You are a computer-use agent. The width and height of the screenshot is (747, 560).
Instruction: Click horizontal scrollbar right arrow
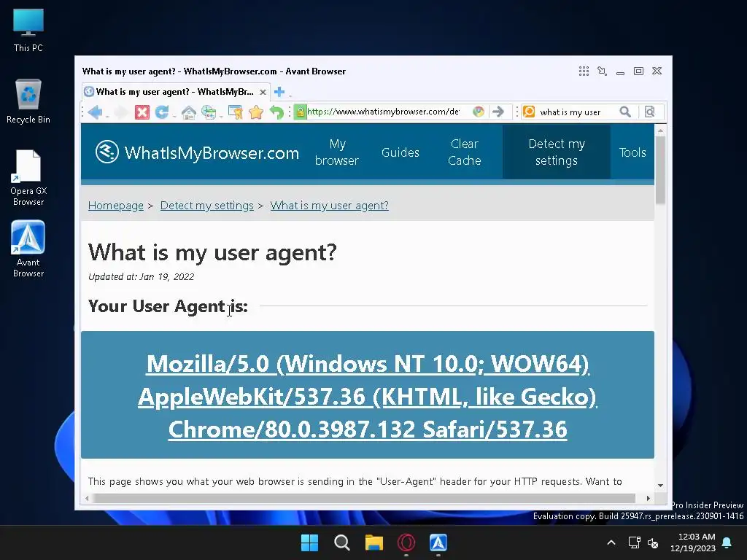[x=648, y=498]
